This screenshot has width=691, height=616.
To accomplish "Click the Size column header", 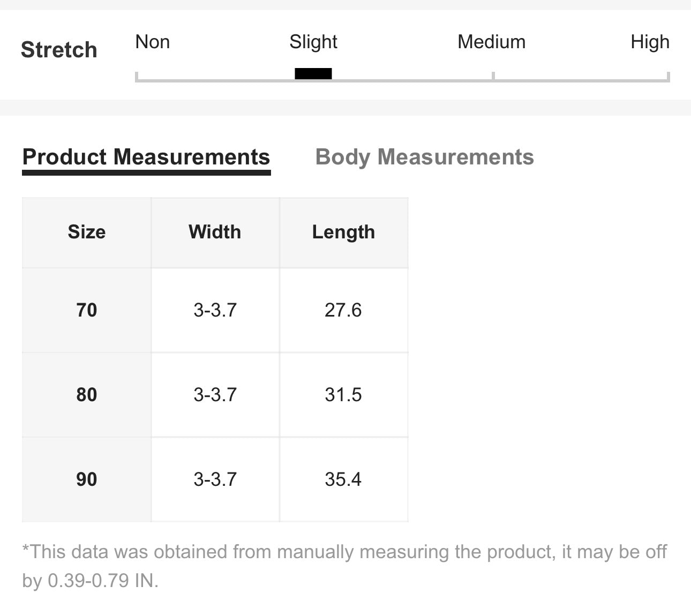I will (87, 232).
